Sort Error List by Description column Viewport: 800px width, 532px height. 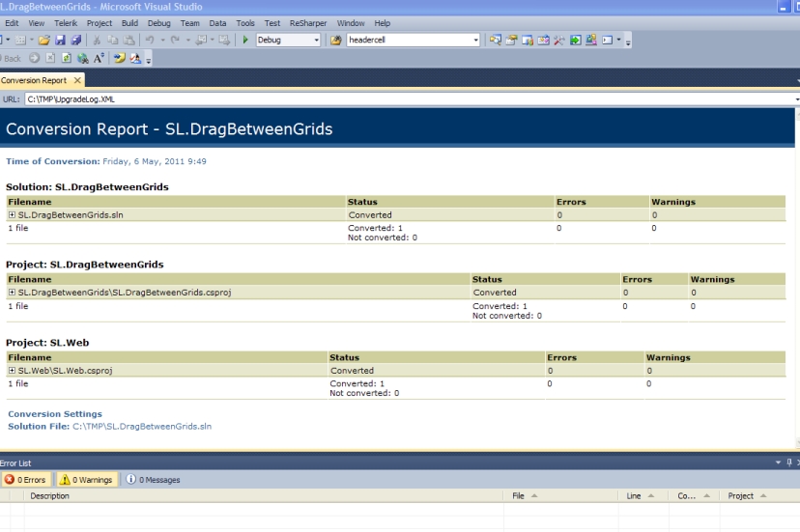pos(263,495)
